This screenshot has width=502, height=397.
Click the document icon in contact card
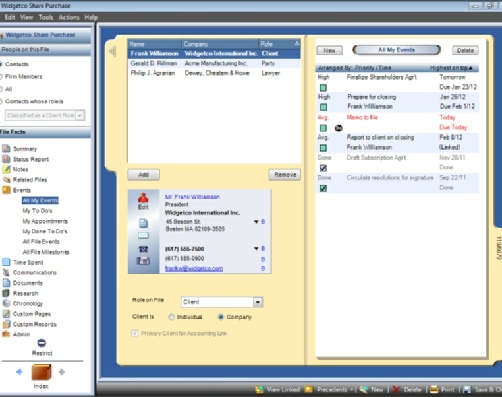point(143,223)
